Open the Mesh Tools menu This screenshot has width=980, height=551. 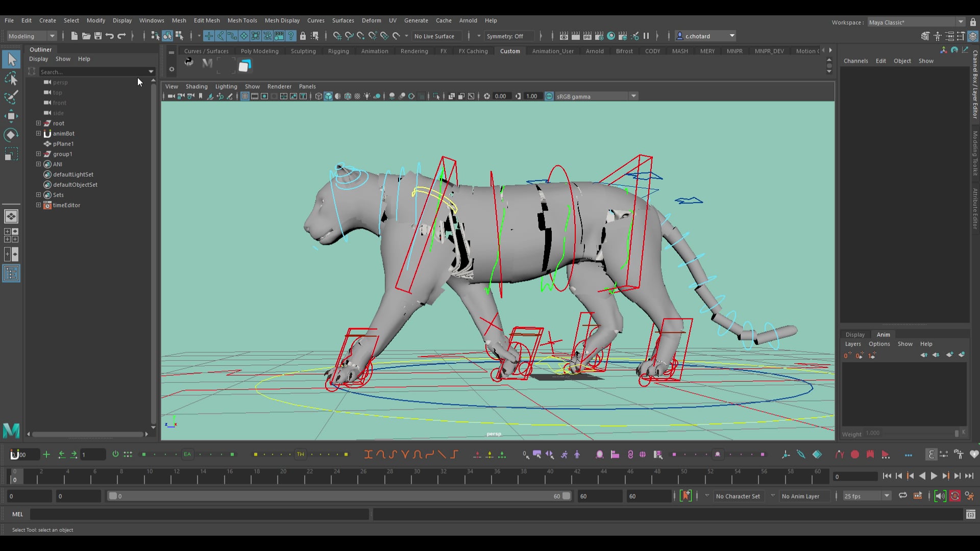point(242,20)
